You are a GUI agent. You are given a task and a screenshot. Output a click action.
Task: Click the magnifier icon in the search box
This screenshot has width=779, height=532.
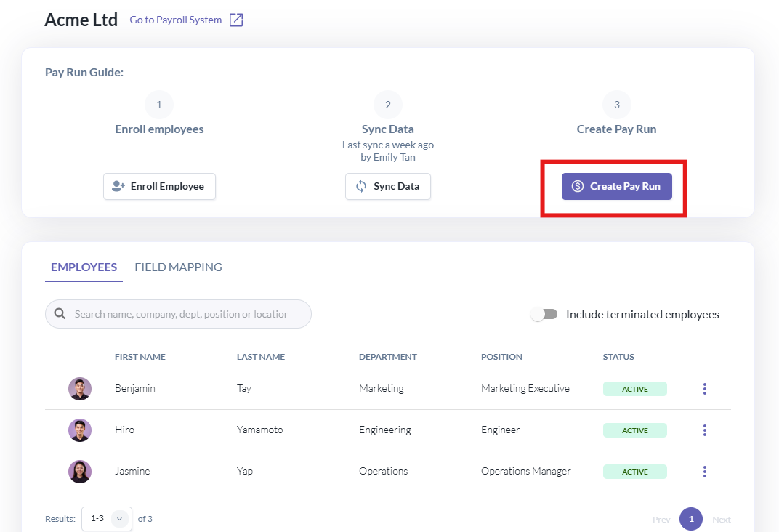[60, 314]
